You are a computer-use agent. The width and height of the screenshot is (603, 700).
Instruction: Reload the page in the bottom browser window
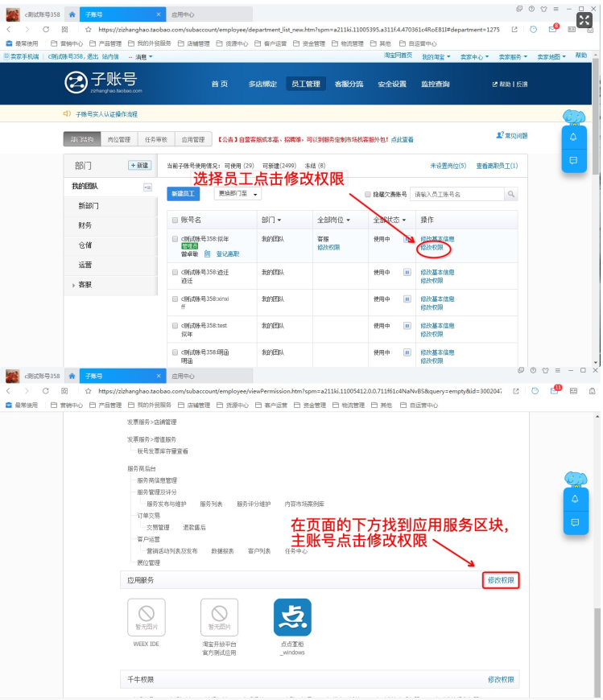point(46,391)
